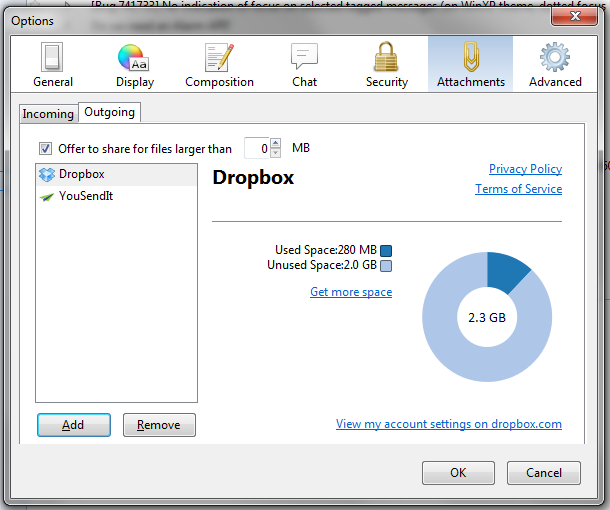
Task: Switch to the Incoming tab
Action: tap(48, 114)
